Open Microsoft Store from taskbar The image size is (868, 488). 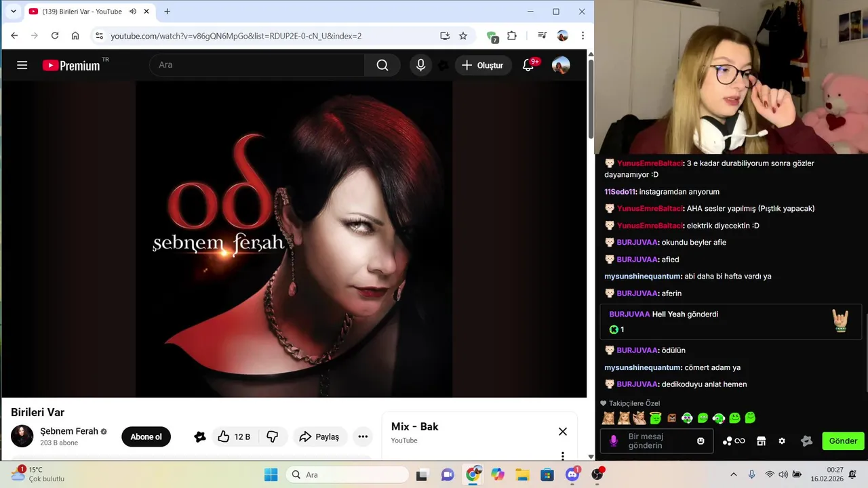(547, 474)
